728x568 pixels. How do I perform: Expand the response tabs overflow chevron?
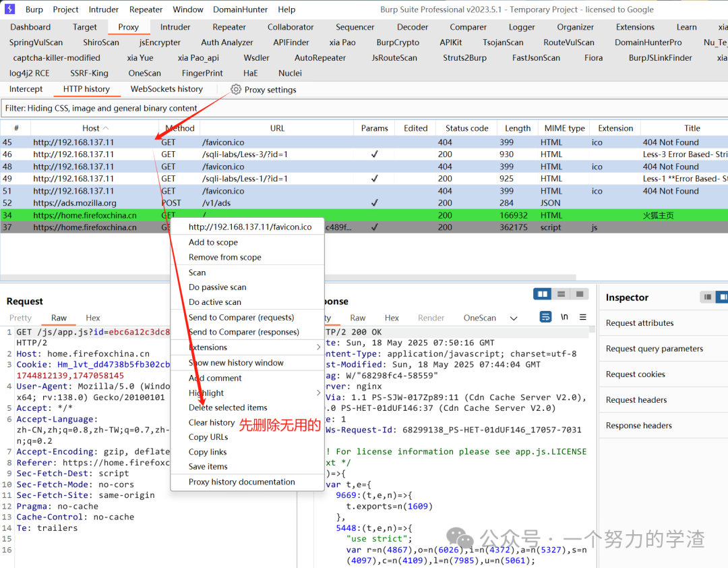coord(514,318)
